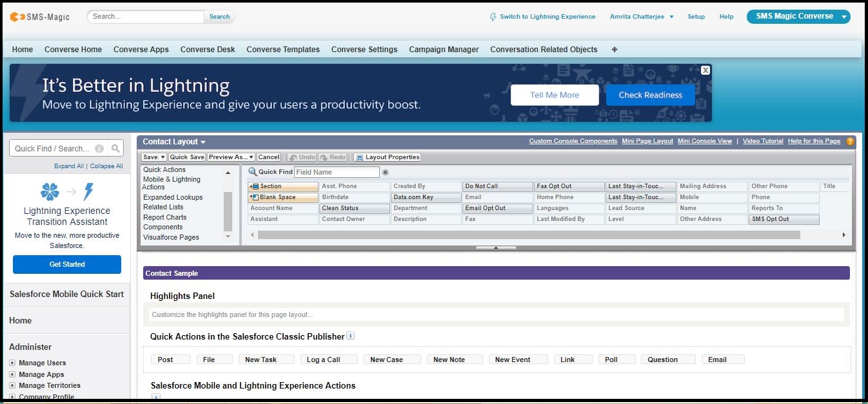Image resolution: width=868 pixels, height=404 pixels.
Task: Click Quick Save in the layout toolbar
Action: pyautogui.click(x=187, y=157)
